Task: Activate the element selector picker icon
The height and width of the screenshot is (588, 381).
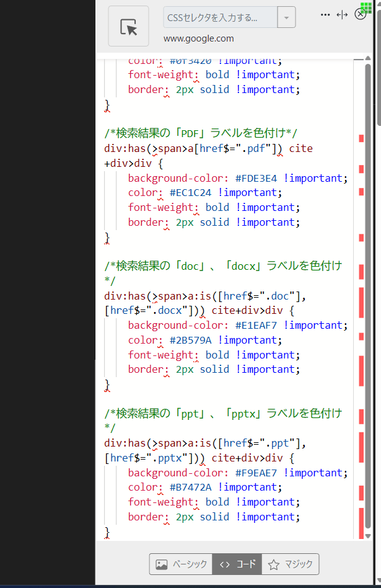Action: tap(128, 26)
